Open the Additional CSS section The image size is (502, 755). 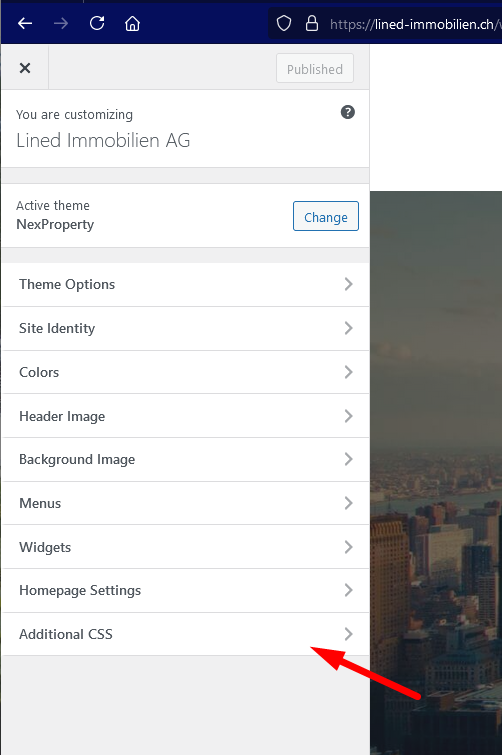(x=186, y=634)
